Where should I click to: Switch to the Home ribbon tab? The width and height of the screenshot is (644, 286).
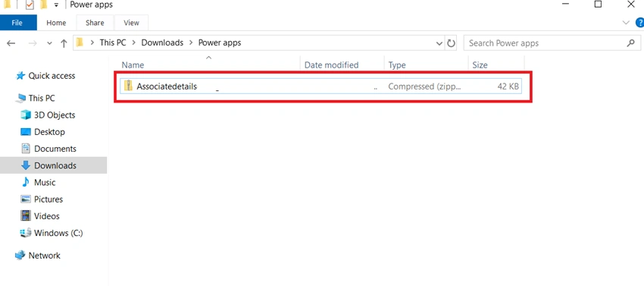click(56, 23)
